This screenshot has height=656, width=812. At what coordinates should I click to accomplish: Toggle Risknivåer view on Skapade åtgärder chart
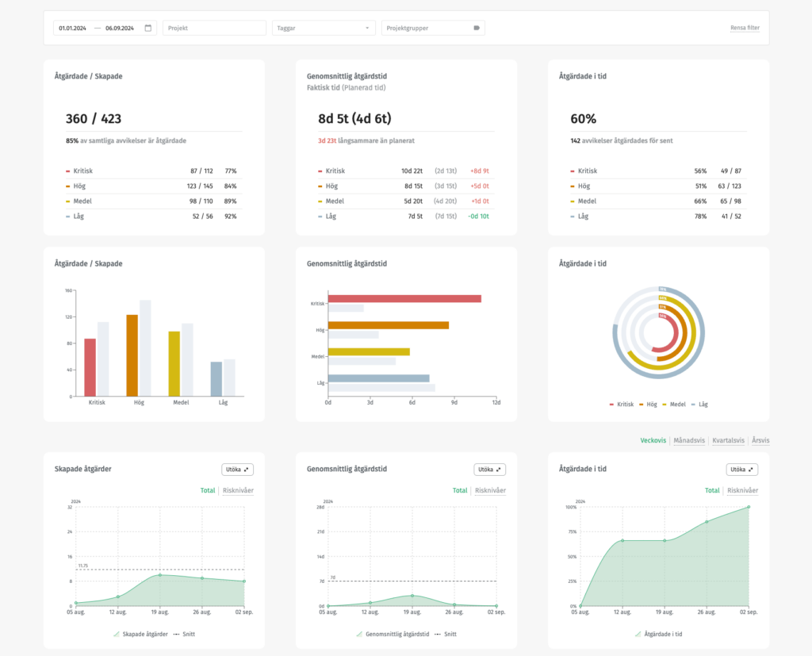pyautogui.click(x=238, y=490)
